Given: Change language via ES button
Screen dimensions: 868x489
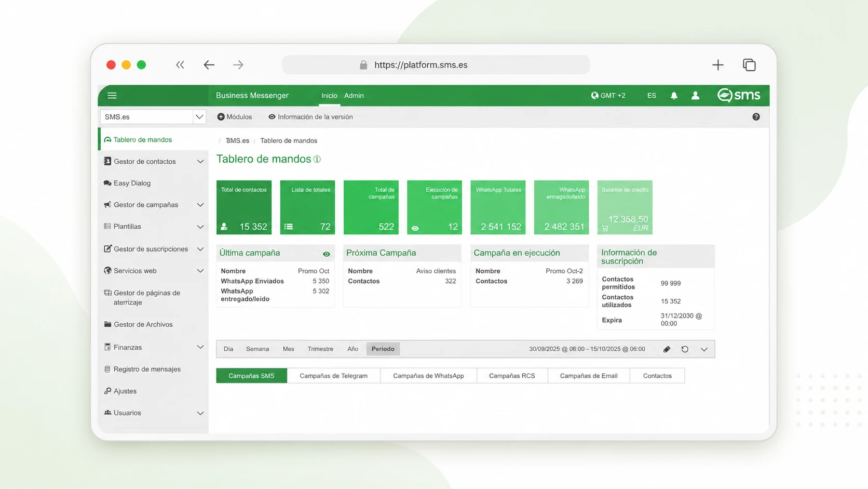Looking at the screenshot, I should 652,96.
